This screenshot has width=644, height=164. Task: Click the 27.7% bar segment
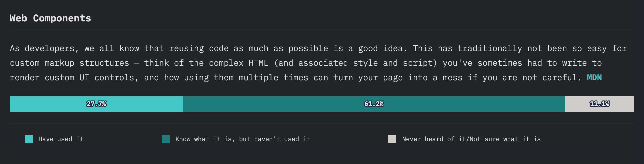coord(96,104)
